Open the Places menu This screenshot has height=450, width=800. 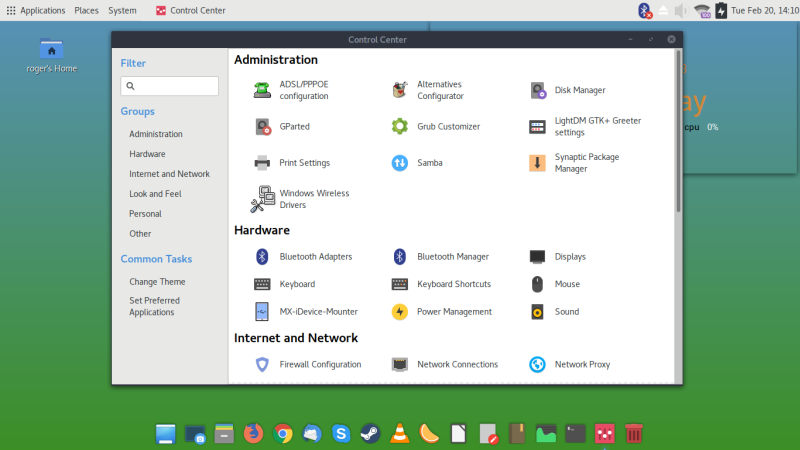tap(86, 10)
